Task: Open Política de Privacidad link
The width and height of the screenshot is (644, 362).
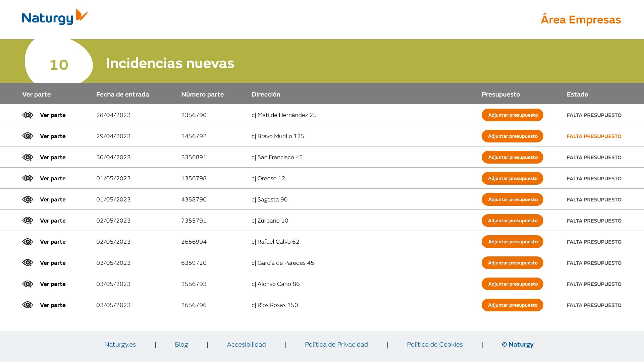Action: click(336, 345)
